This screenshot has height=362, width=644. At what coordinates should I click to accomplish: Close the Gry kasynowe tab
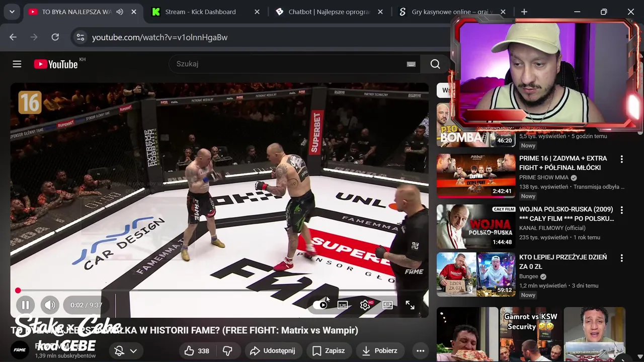click(x=503, y=12)
